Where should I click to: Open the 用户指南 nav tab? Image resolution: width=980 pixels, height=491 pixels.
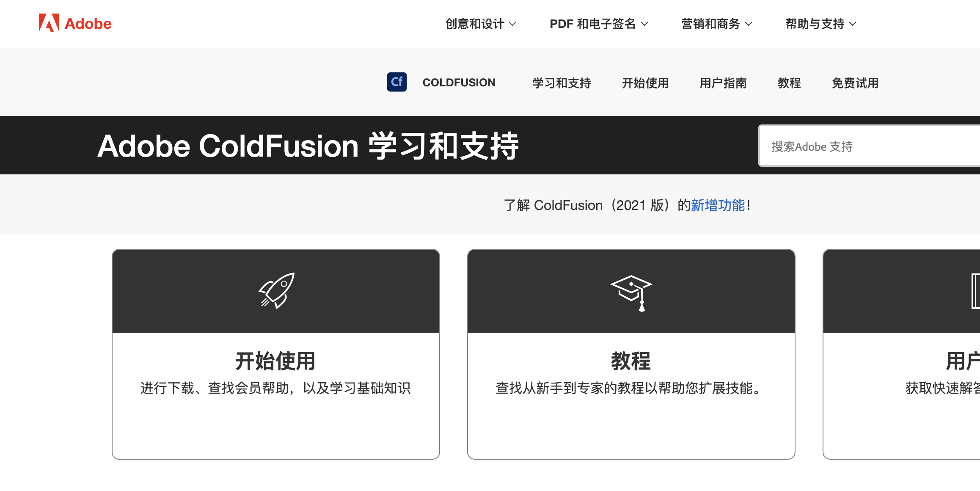[x=723, y=83]
